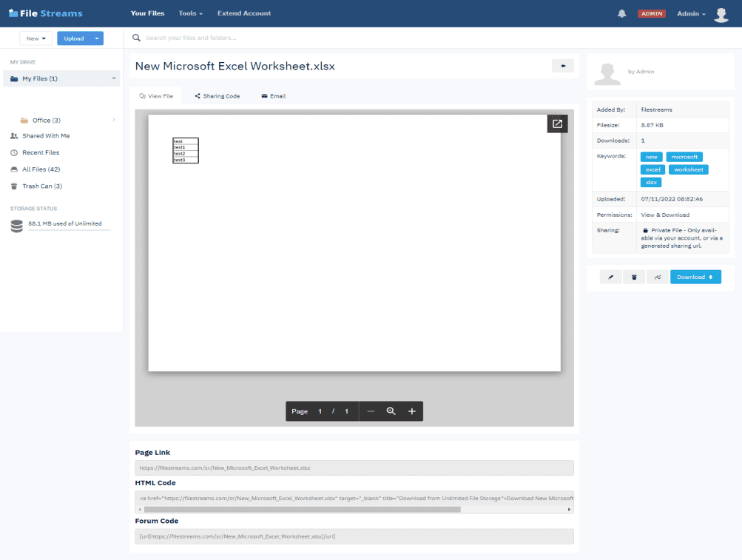Click the worksheet table in the preview

186,150
